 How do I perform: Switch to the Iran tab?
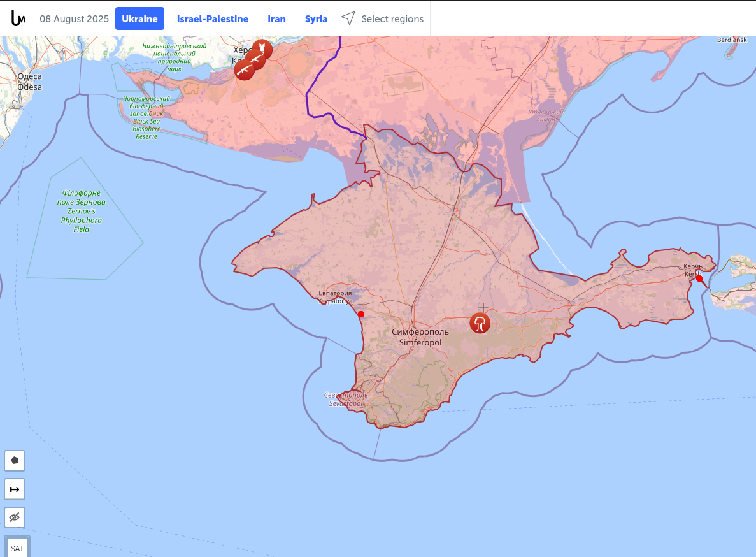pos(277,19)
